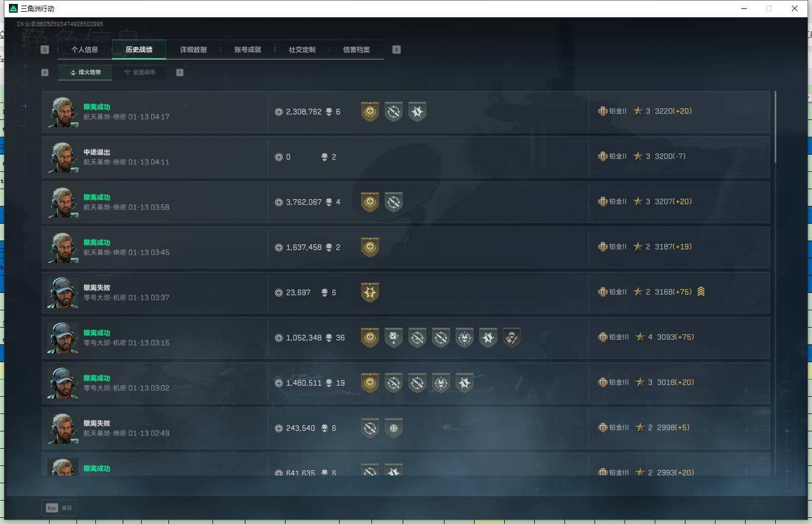
Task: Click the shield checkmark badge in 03:15 match
Action: tap(393, 338)
